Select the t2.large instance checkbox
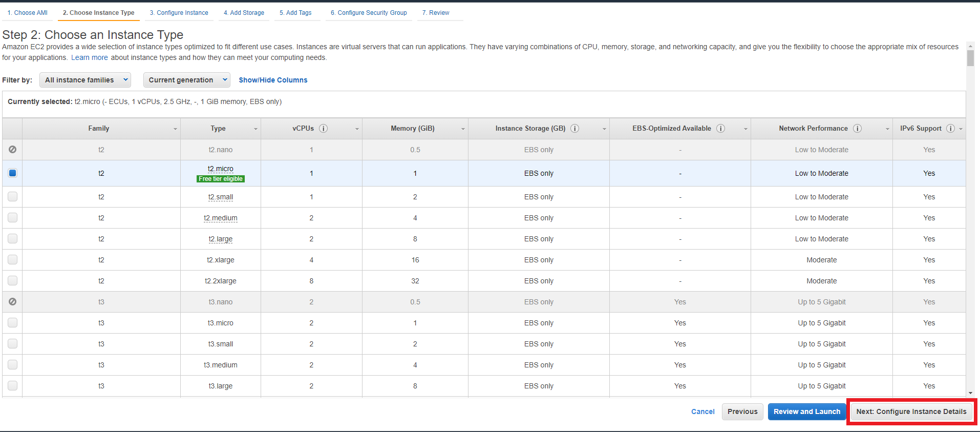 [x=13, y=238]
